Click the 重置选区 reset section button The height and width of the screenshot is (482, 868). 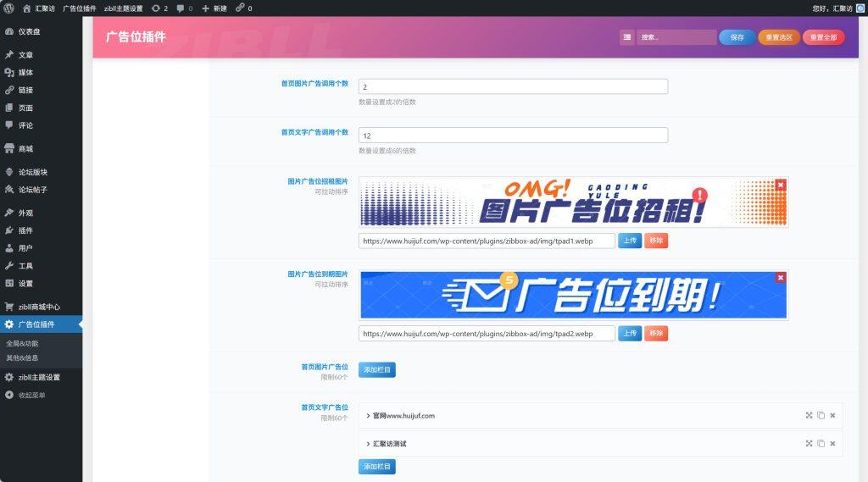pos(779,37)
